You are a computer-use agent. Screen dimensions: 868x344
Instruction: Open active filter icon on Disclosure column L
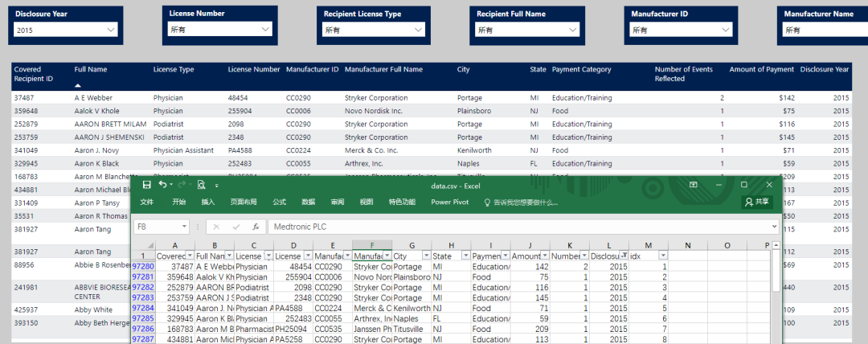(624, 256)
